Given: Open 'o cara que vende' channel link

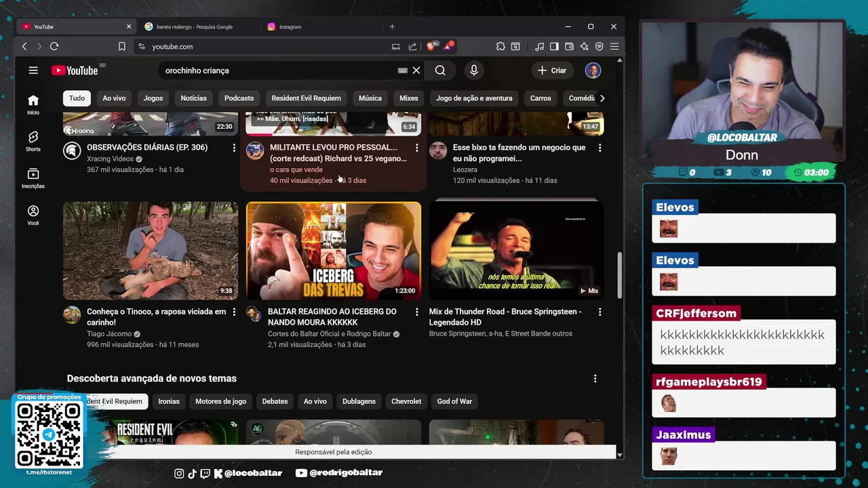Looking at the screenshot, I should tap(296, 169).
